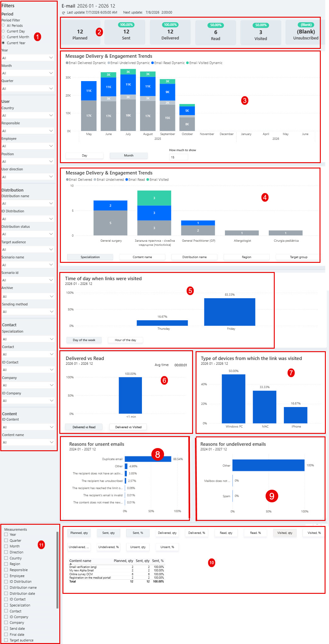Click the Delivered, qty column button
This screenshot has width=329, height=644.
click(167, 533)
